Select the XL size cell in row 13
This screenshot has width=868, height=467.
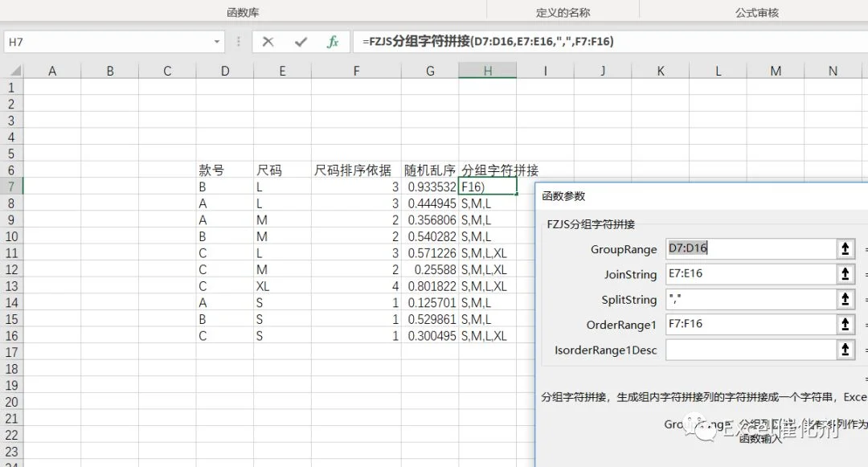(282, 286)
